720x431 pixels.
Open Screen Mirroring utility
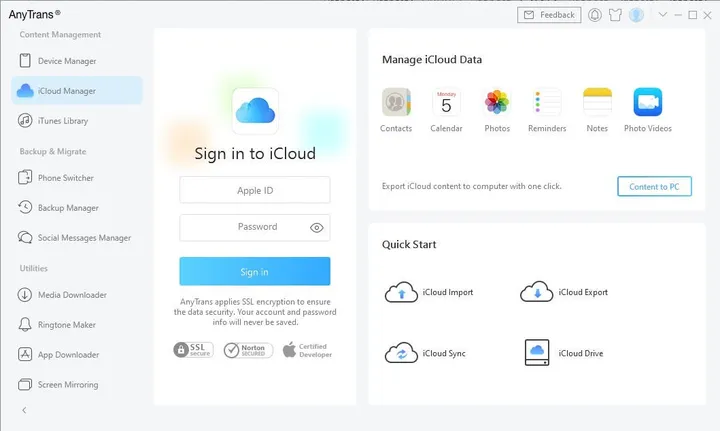coord(77,384)
